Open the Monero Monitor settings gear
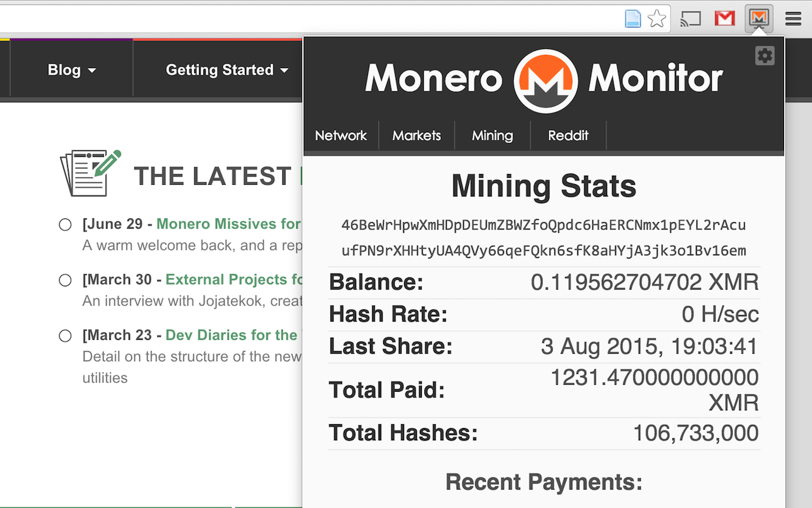The height and width of the screenshot is (508, 812). [x=765, y=56]
